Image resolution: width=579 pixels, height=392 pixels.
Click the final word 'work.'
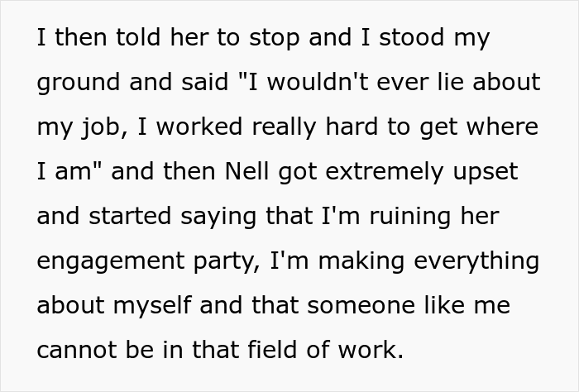coord(371,349)
